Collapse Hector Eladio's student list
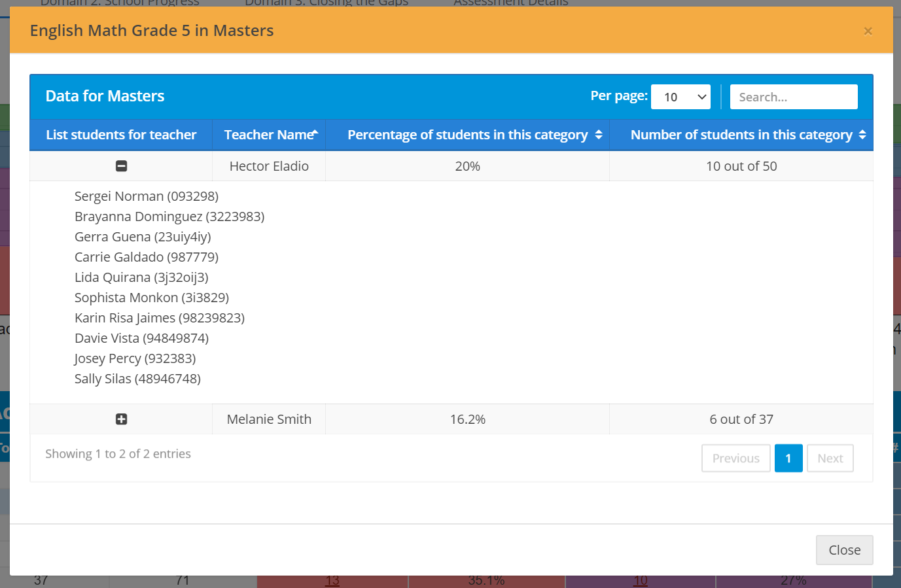 coord(121,166)
